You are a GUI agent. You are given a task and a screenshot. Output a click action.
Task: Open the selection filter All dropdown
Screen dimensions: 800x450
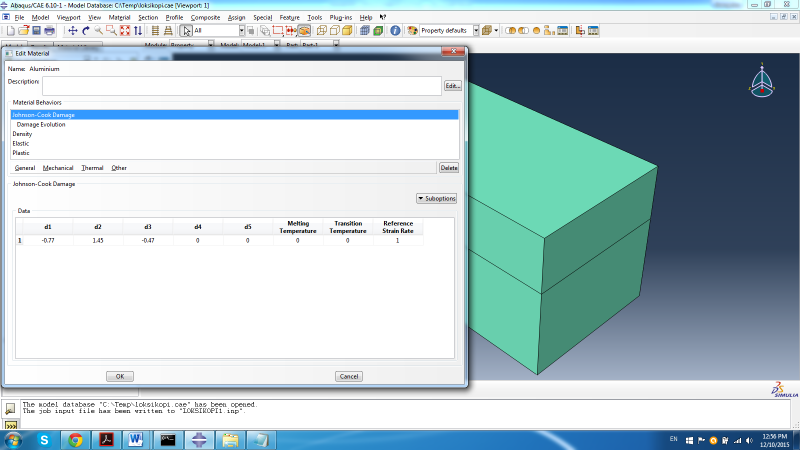[242, 31]
